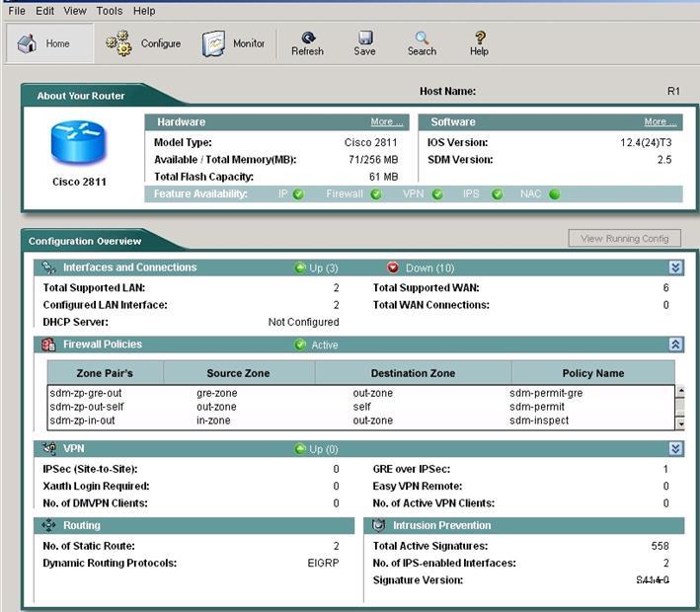Screen dimensions: 700x612
Task: Open the View menu
Action: tap(75, 11)
